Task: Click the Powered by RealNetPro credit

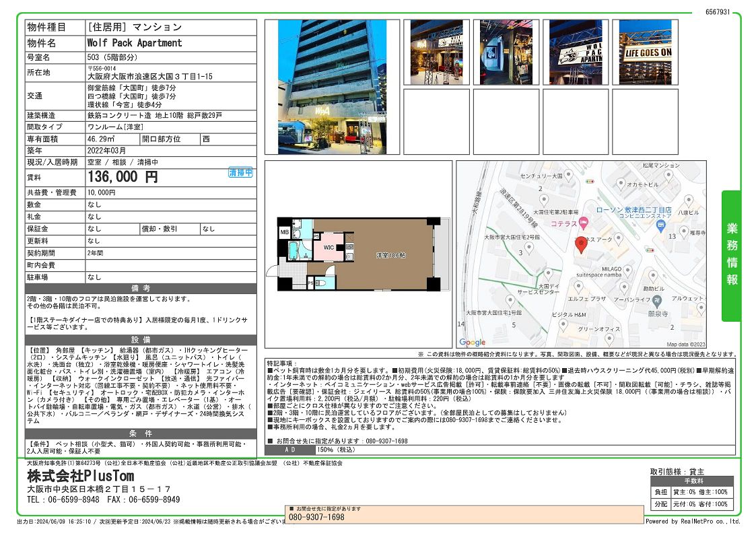Action: [x=693, y=522]
